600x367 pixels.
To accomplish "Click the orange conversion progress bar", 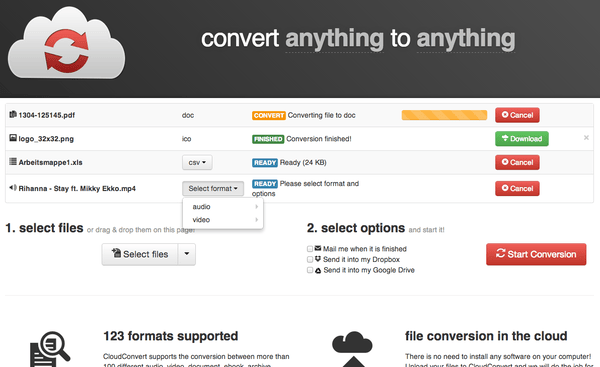I will tap(444, 115).
